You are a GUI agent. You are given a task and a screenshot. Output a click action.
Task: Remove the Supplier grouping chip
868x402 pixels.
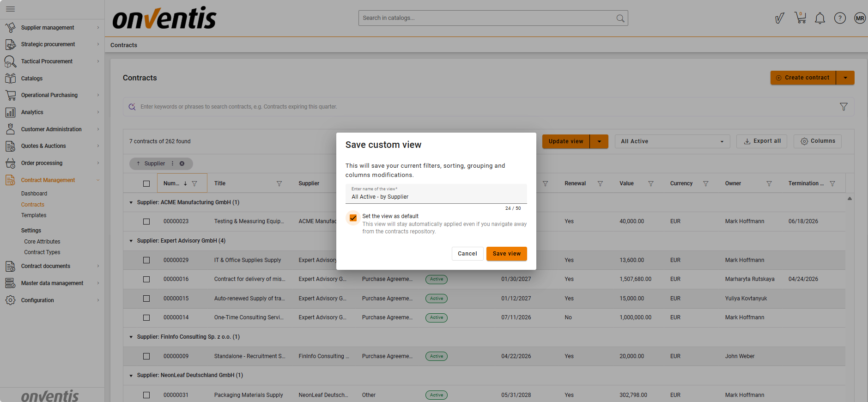coord(182,164)
